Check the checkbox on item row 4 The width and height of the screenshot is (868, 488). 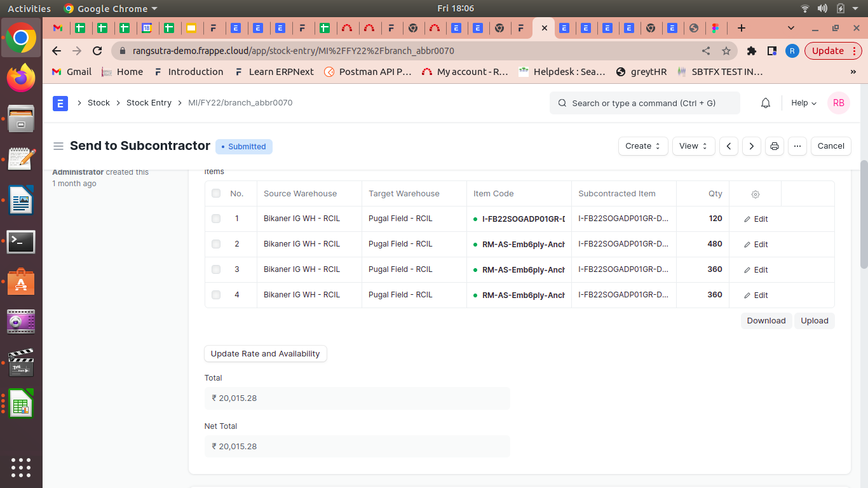[215, 295]
